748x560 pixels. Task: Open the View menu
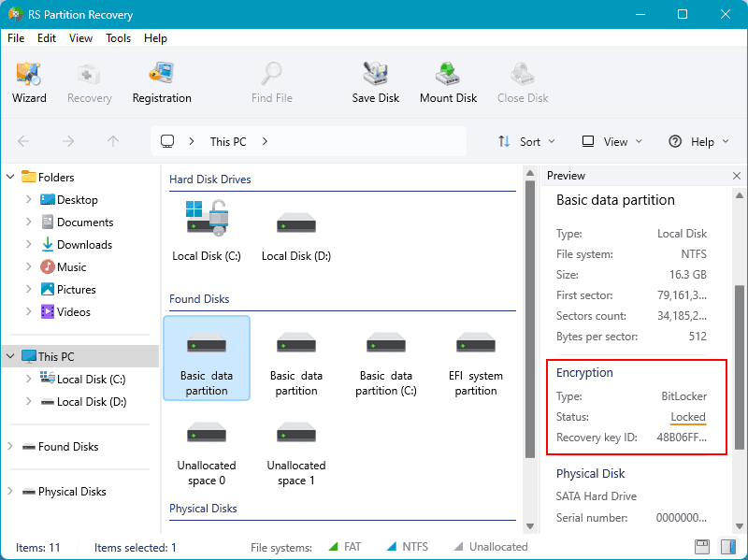[80, 38]
